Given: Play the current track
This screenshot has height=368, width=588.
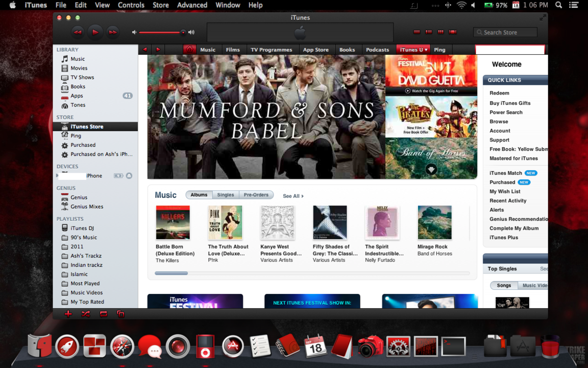Looking at the screenshot, I should point(95,32).
